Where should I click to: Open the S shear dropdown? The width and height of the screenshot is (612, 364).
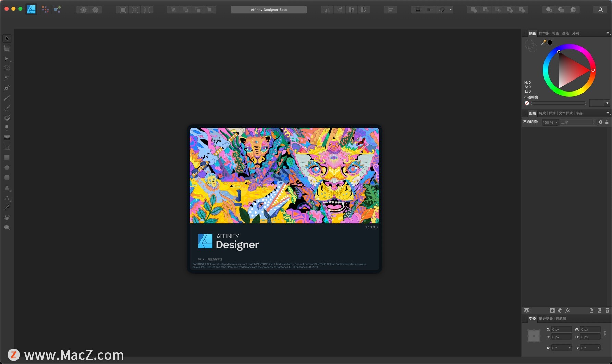click(x=598, y=348)
